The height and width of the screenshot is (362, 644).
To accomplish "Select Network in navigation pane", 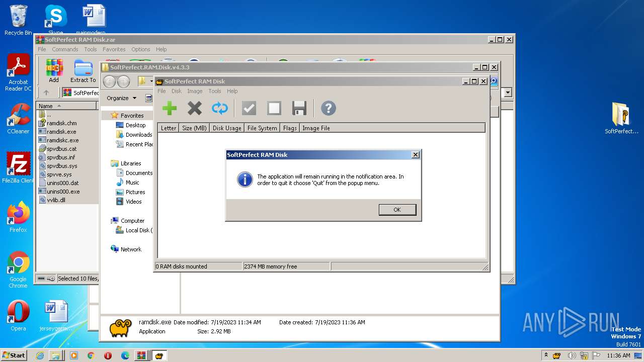I will [126, 249].
